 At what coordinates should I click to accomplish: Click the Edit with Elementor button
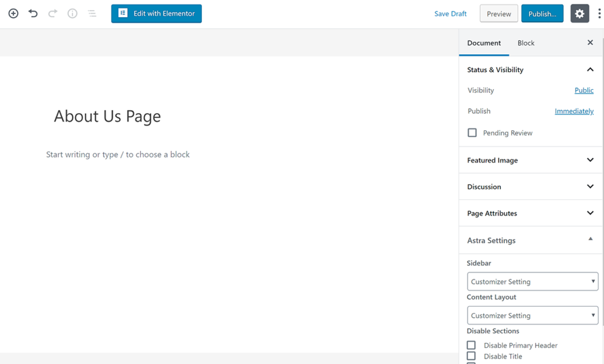tap(156, 14)
